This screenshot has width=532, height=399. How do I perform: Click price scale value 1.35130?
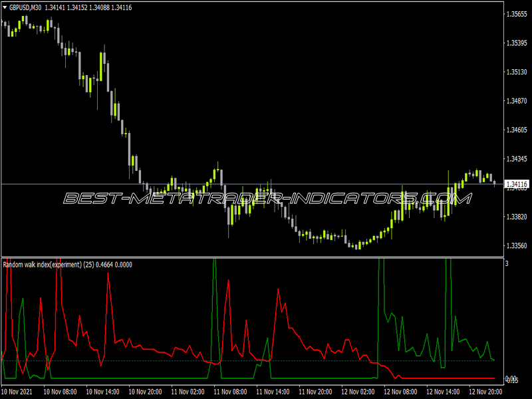tap(517, 72)
